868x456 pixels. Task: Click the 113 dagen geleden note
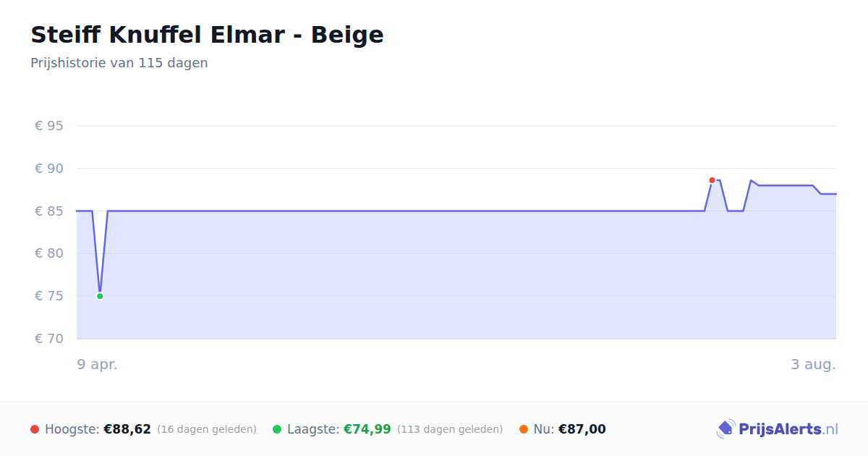pyautogui.click(x=450, y=429)
